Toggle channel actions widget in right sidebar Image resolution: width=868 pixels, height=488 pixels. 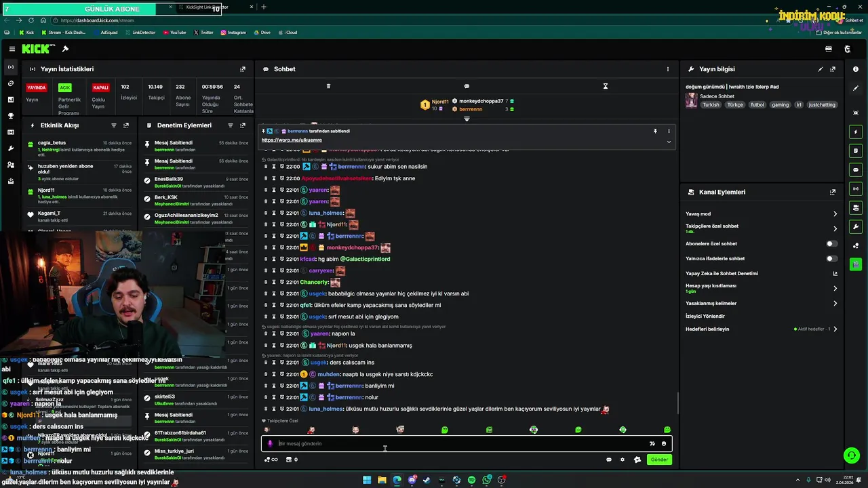click(x=856, y=207)
